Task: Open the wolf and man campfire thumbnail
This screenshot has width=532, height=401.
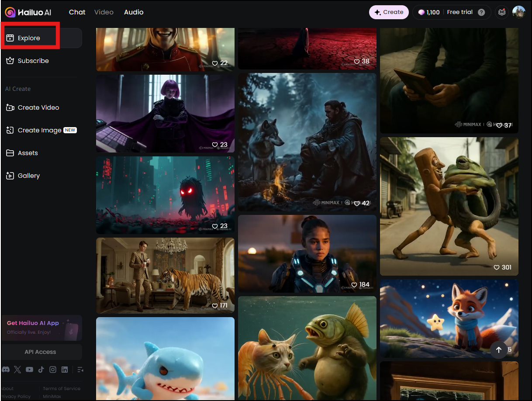Action: [x=307, y=142]
